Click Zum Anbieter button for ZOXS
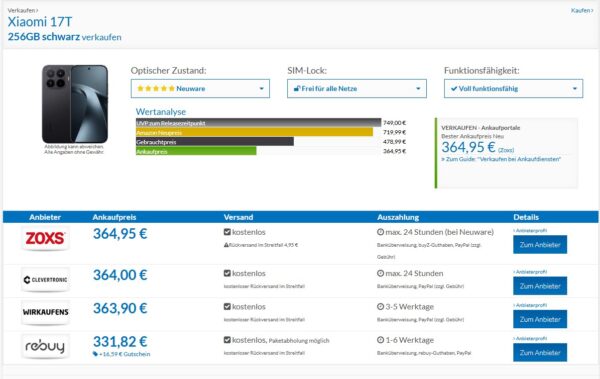Image resolution: width=600 pixels, height=379 pixels. point(540,245)
